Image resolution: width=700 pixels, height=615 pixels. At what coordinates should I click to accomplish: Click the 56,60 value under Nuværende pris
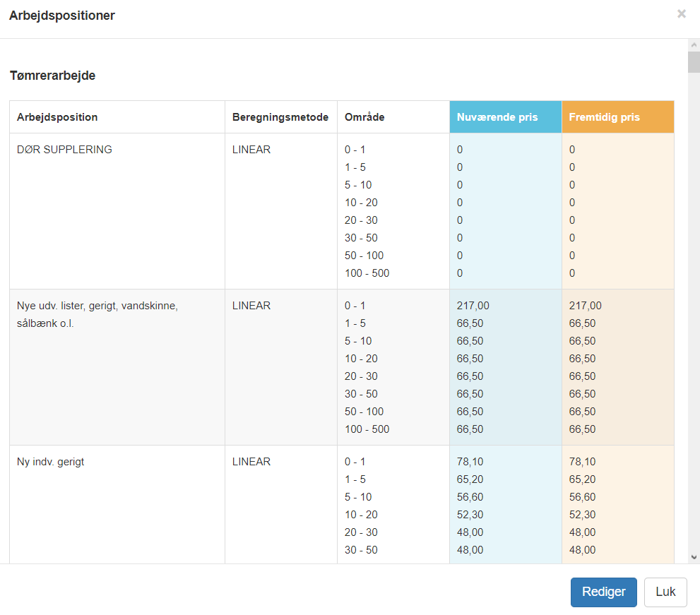[x=470, y=497]
